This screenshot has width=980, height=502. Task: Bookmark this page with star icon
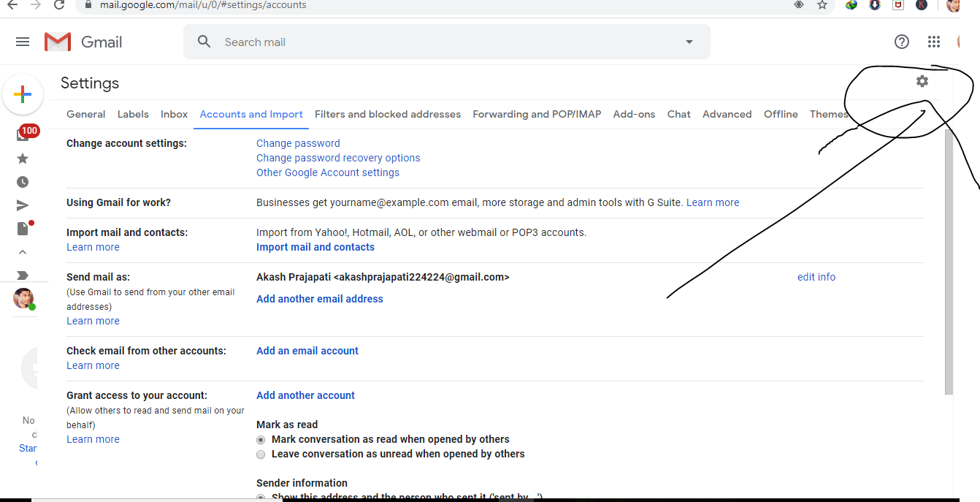822,4
